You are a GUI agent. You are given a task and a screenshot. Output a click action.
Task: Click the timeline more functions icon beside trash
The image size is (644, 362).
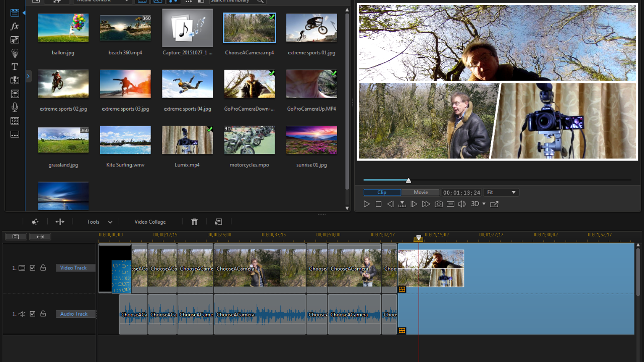pyautogui.click(x=218, y=222)
